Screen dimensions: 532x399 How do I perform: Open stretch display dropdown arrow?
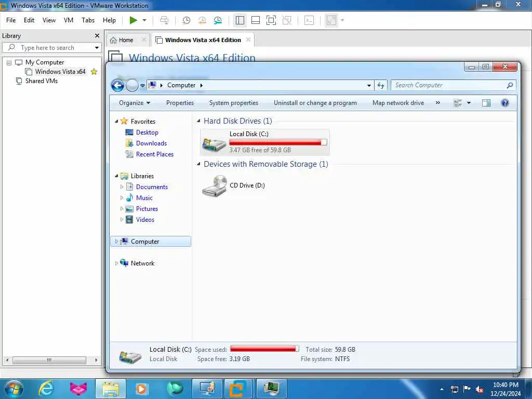point(342,20)
